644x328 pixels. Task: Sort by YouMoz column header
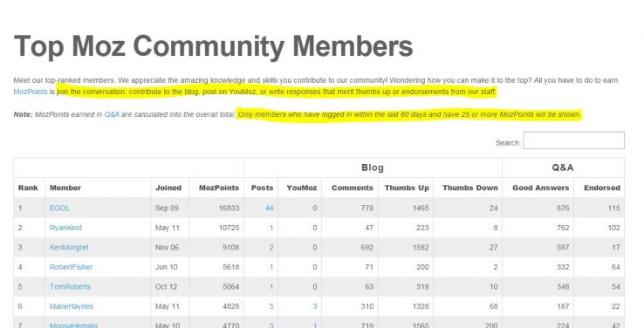(x=302, y=188)
